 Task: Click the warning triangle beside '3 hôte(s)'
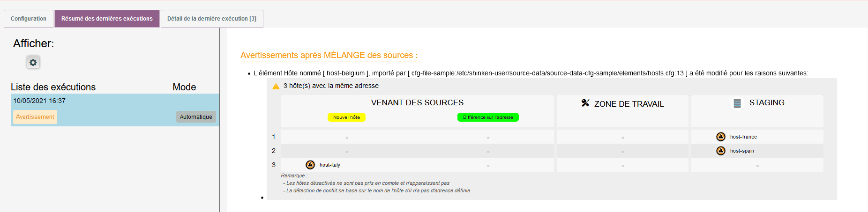coord(276,86)
